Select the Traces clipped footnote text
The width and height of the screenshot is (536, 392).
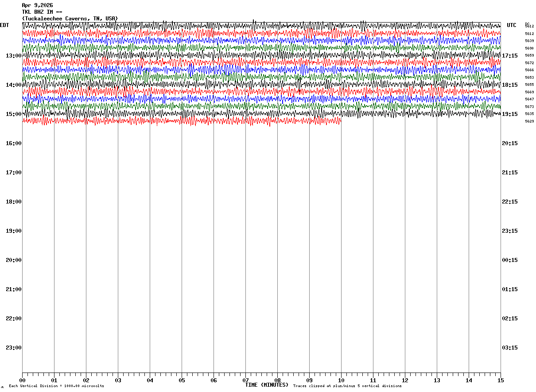(x=347, y=386)
